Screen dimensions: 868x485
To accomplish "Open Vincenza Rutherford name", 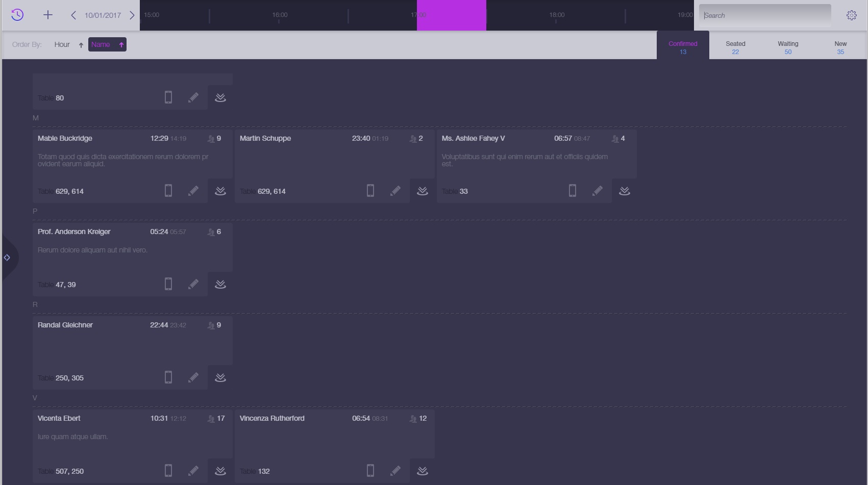I will pos(272,418).
